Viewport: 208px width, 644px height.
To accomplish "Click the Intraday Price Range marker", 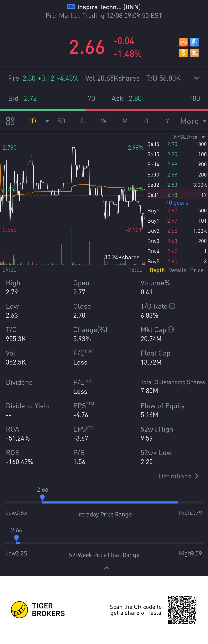I will tap(42, 497).
